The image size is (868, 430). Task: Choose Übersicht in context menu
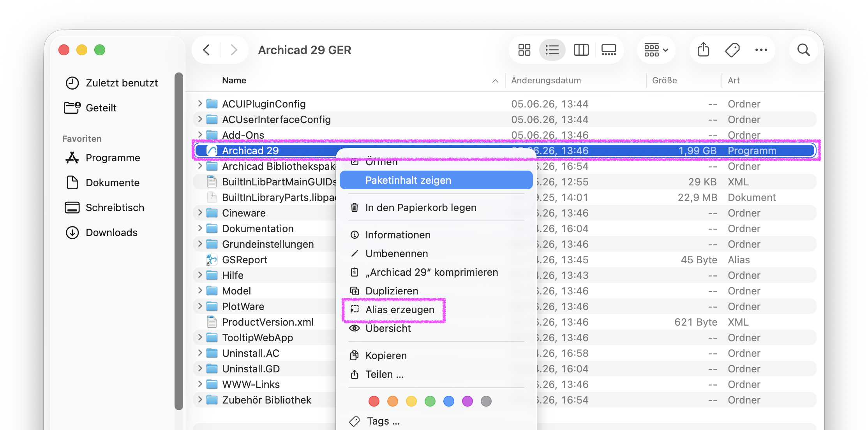(x=436, y=328)
